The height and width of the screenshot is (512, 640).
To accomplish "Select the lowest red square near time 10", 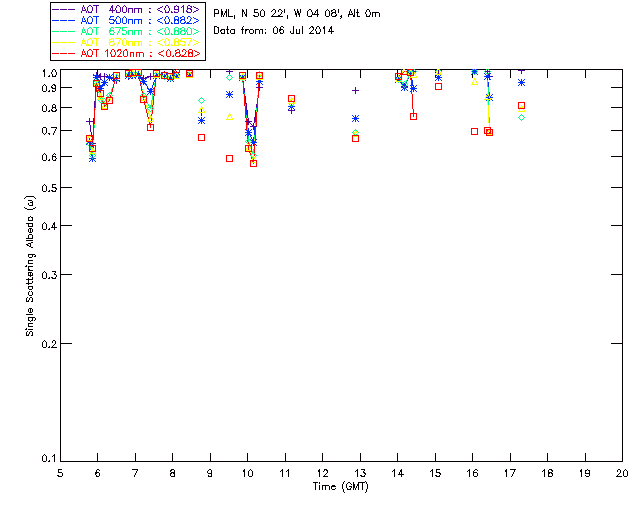I will click(253, 163).
